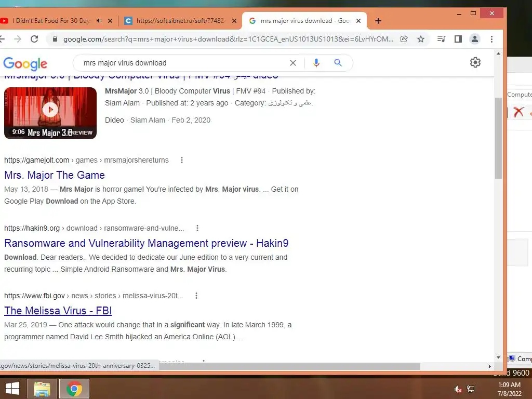Reload the current Google search page
This screenshot has height=399, width=532.
(34, 39)
